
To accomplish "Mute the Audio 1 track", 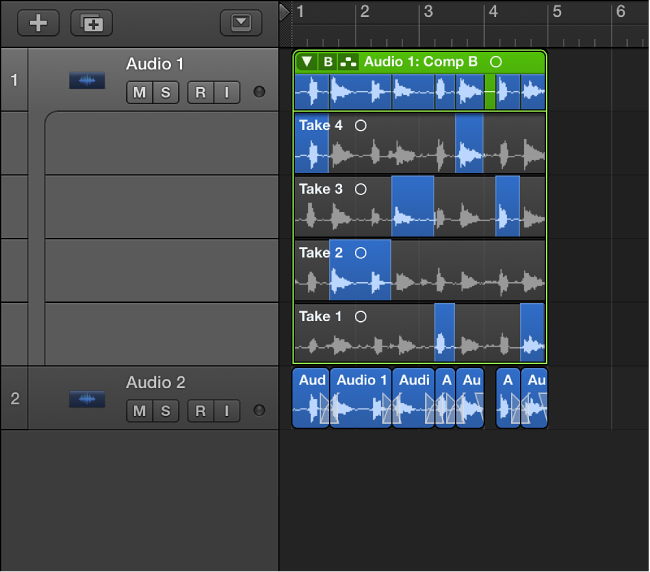I will click(139, 93).
